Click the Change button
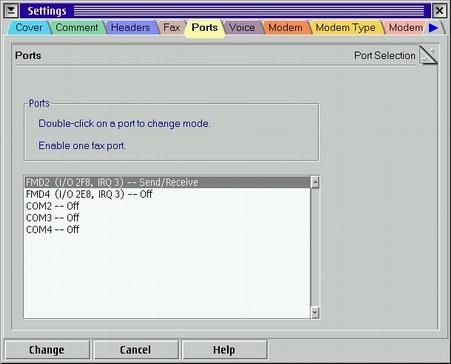 point(47,350)
